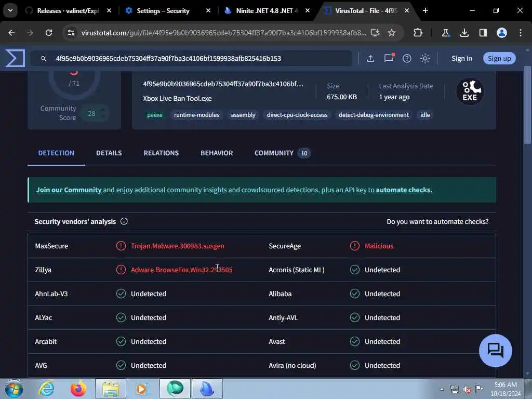Open Firefox from the taskbar

[x=78, y=389]
